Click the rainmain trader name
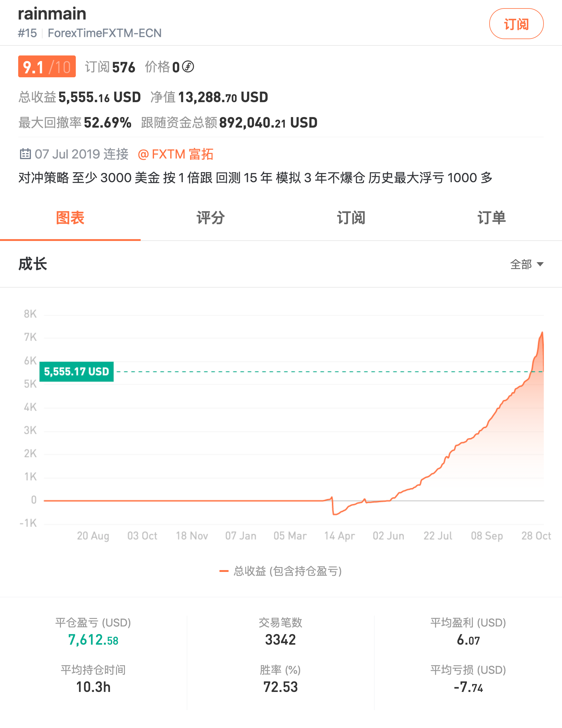The image size is (562, 728). pyautogui.click(x=52, y=14)
